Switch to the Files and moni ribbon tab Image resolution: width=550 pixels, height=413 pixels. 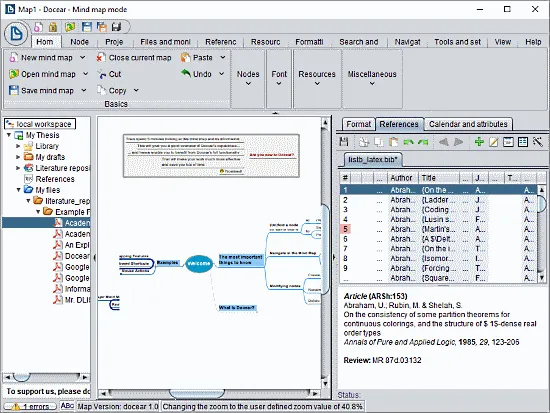tap(165, 42)
